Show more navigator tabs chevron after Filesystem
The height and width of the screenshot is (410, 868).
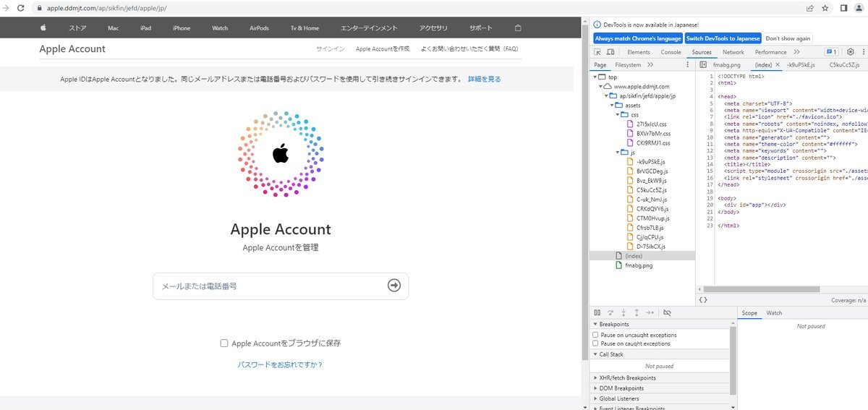651,65
